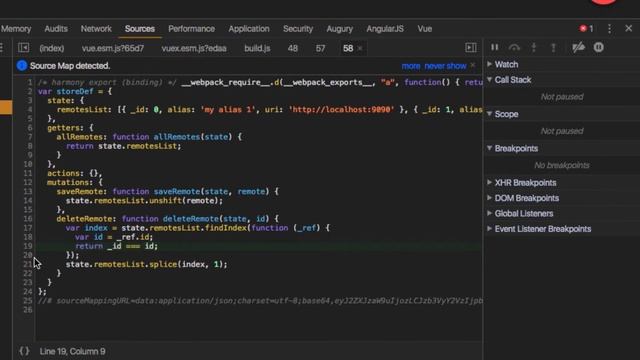The image size is (640, 360).
Task: Open the file tab named 57
Action: click(320, 48)
